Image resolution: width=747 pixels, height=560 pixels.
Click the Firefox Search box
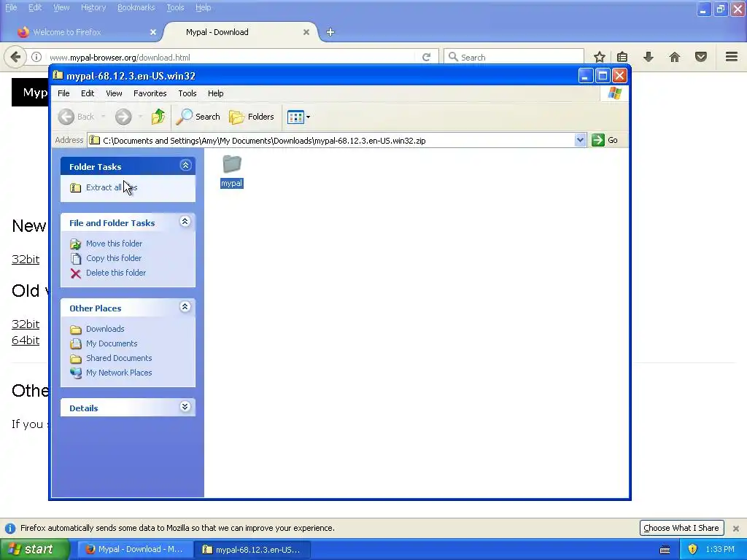[514, 57]
